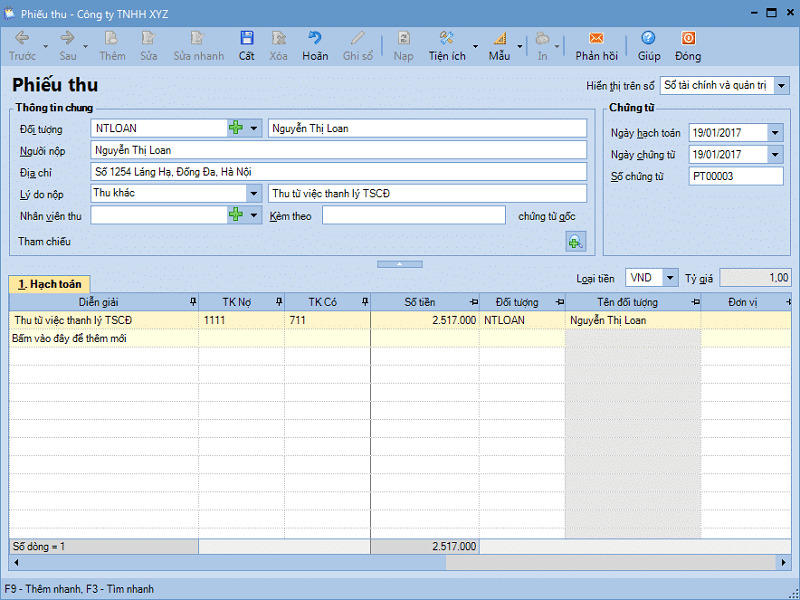Click the Đối tượng name field
800x600 pixels.
tap(428, 129)
